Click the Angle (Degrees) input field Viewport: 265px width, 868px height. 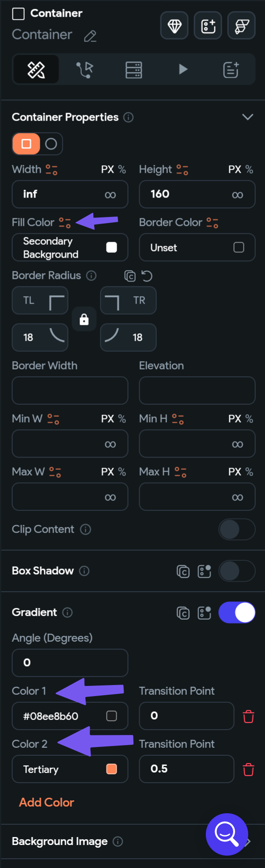click(70, 662)
